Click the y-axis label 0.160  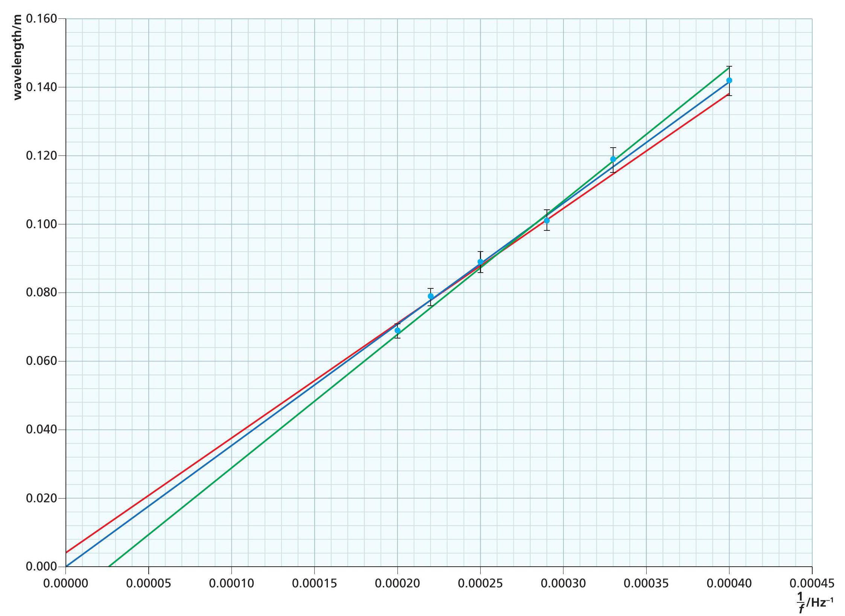click(x=41, y=18)
